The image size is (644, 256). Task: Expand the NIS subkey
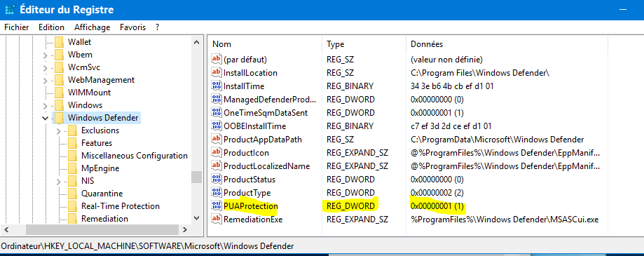pyautogui.click(x=58, y=181)
